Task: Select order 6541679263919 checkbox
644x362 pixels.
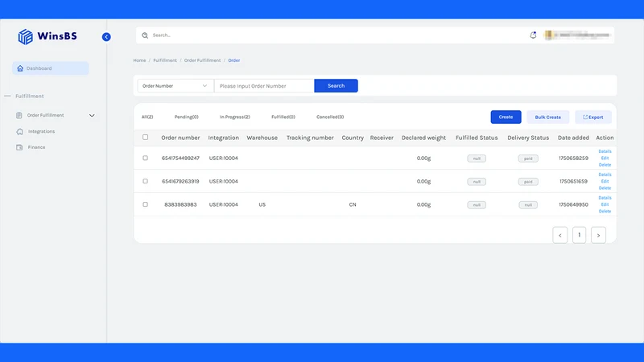Action: tap(146, 181)
